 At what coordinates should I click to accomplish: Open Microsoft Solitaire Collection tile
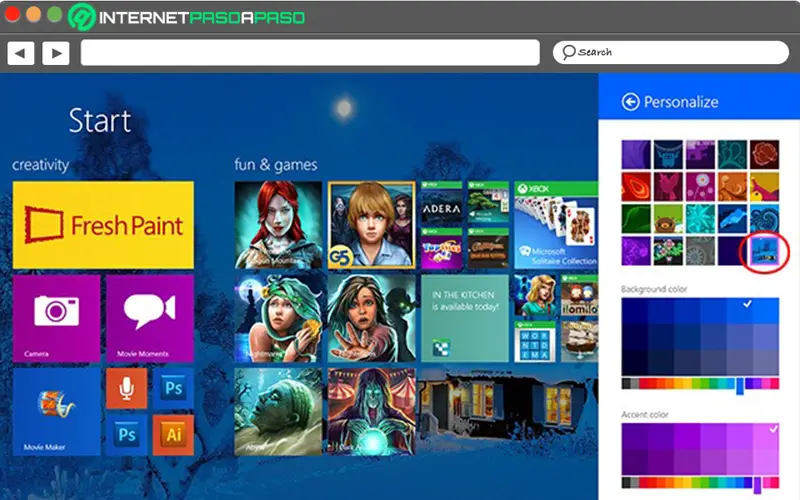(556, 225)
